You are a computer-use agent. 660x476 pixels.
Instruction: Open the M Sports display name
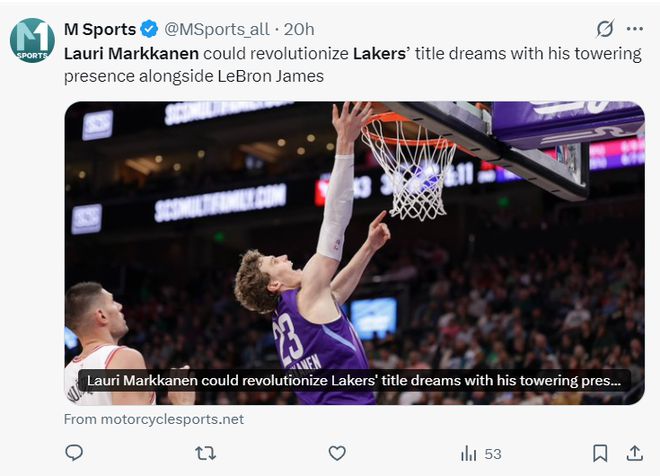coord(100,29)
